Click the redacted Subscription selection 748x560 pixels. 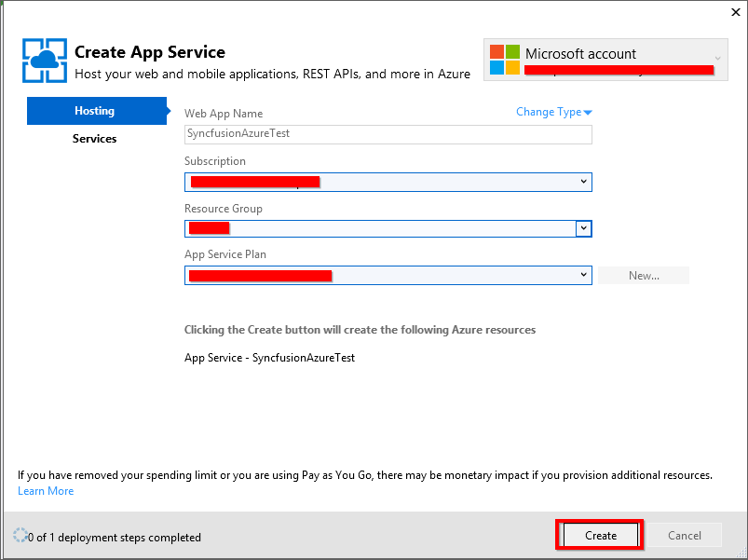coord(252,182)
